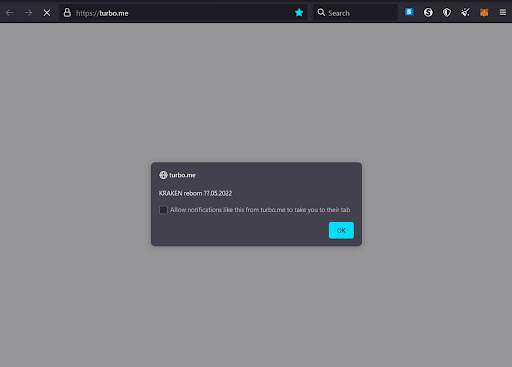Toggle the bookmark star for turbo.me
The image size is (512, 367).
tap(299, 13)
